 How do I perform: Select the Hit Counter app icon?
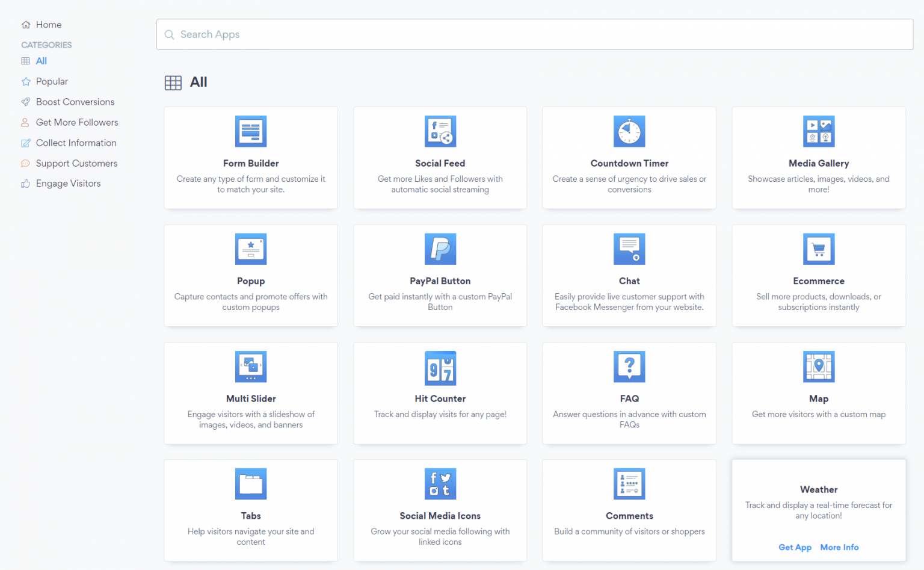(x=440, y=367)
